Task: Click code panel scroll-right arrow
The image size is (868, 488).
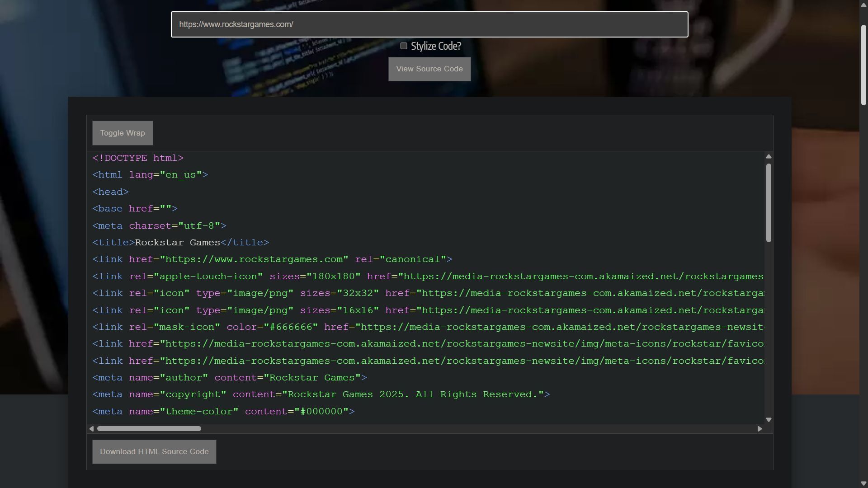Action: tap(759, 429)
